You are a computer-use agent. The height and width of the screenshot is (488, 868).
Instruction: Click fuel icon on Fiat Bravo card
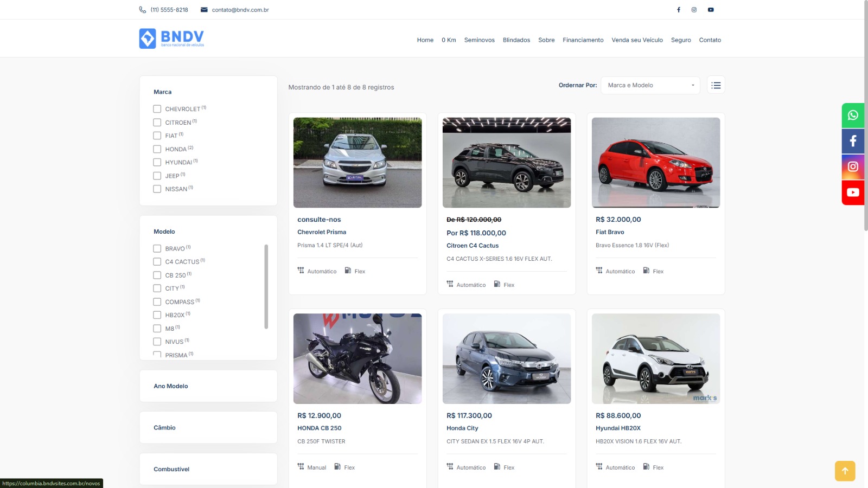tap(647, 271)
